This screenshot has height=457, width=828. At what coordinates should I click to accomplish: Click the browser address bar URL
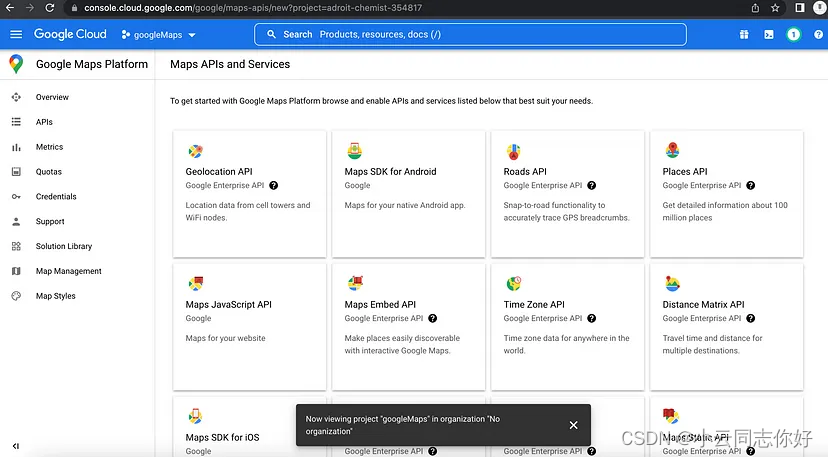coord(253,8)
